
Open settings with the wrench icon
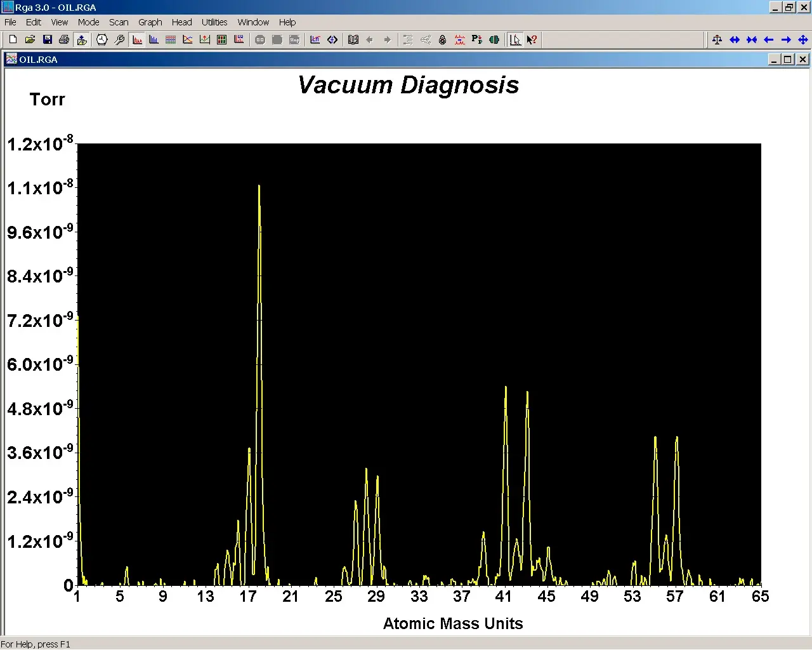click(x=119, y=40)
